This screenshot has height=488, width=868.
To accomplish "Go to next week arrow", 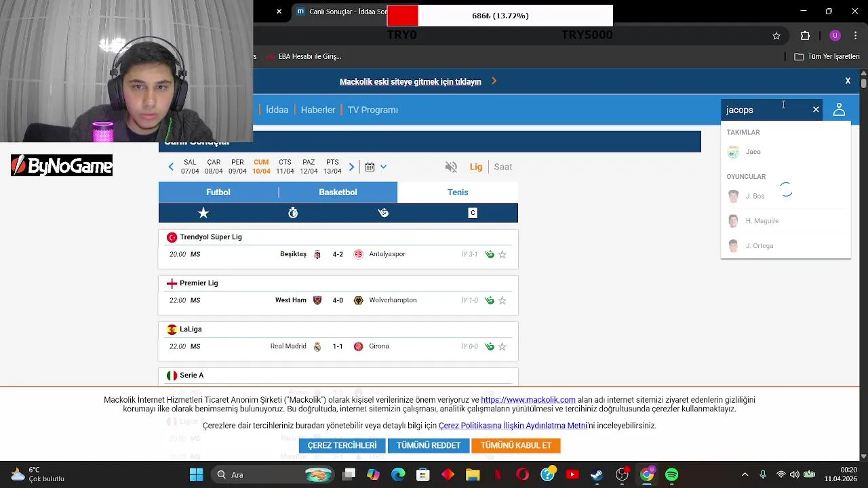I will click(351, 167).
